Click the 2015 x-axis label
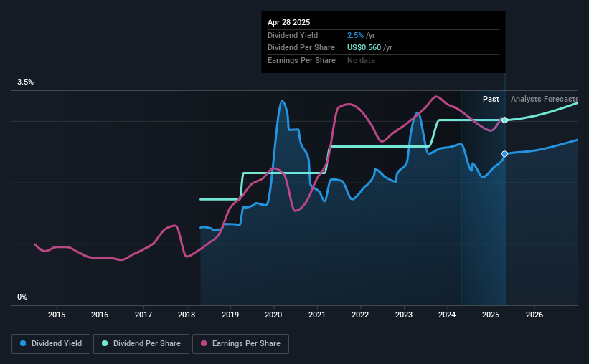The height and width of the screenshot is (364, 589). coord(57,315)
